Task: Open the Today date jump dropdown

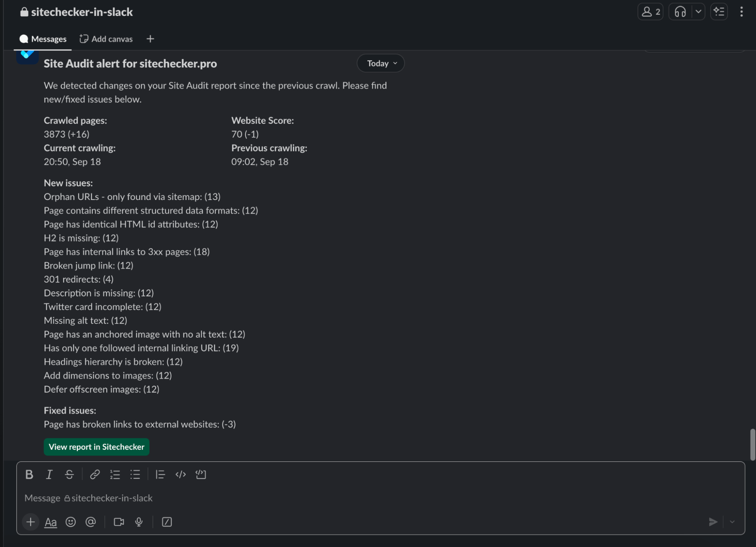Action: pos(380,63)
